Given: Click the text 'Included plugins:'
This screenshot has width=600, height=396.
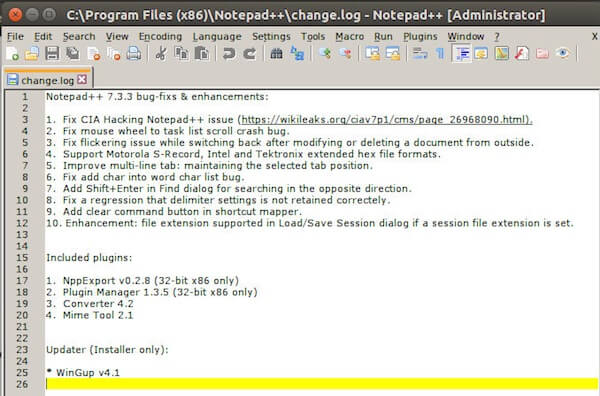Looking at the screenshot, I should 89,257.
